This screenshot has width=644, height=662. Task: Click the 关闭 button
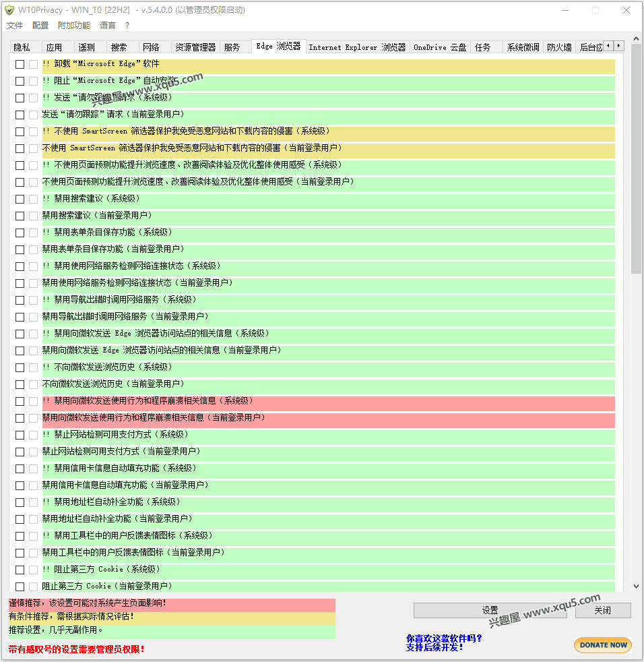click(x=603, y=610)
